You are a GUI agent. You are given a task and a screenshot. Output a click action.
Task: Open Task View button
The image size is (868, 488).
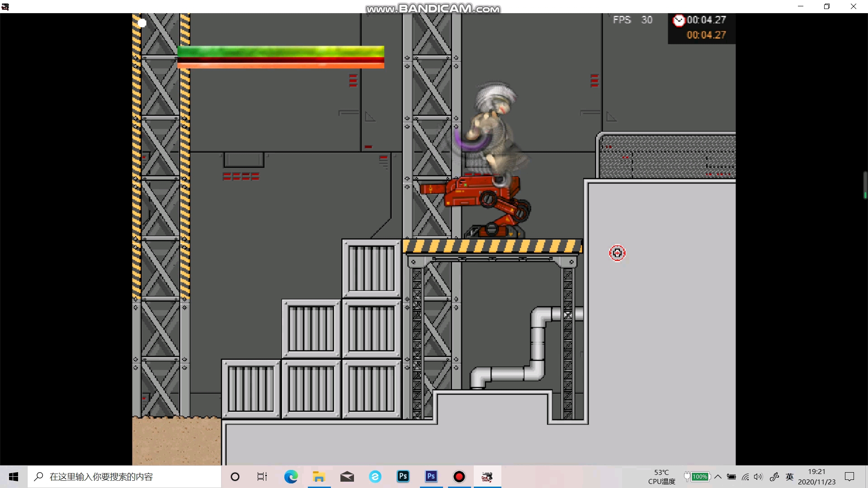coord(262,477)
